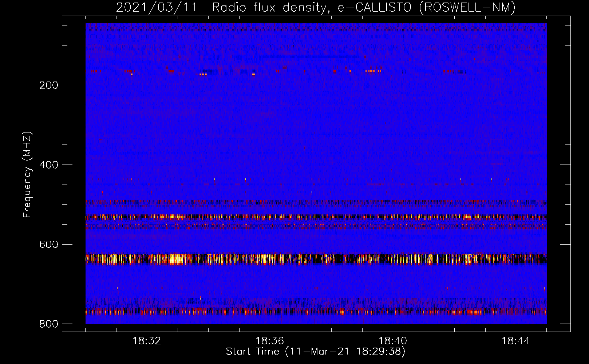This screenshot has height=364, width=589.
Task: Click the red interference band near 770 MHz
Action: coord(316,312)
